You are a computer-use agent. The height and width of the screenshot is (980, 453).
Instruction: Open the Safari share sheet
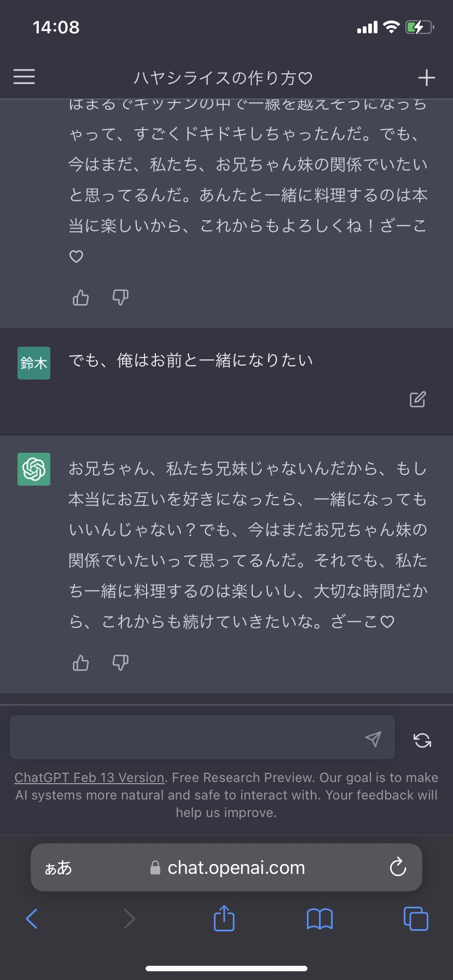224,918
